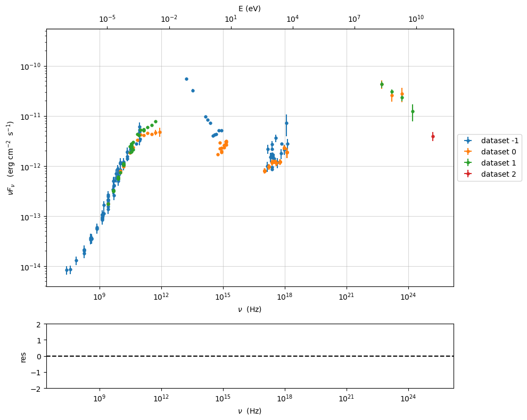Click the leftmost green gamma-ray point
Viewport: 527px width, 420px height.
point(382,84)
